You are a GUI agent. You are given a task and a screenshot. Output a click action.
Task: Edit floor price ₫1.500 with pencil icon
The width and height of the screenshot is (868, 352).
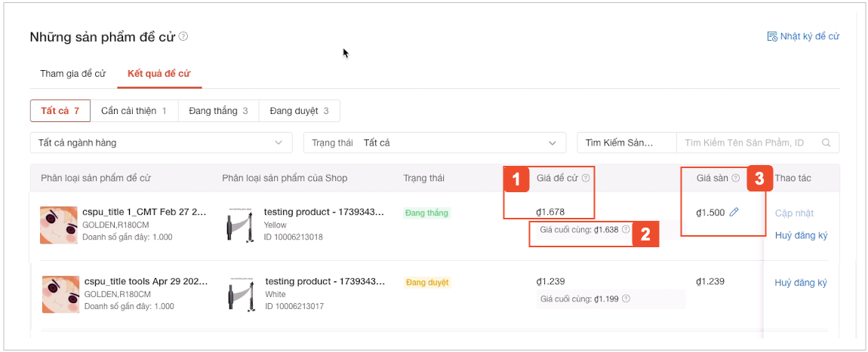[734, 213]
